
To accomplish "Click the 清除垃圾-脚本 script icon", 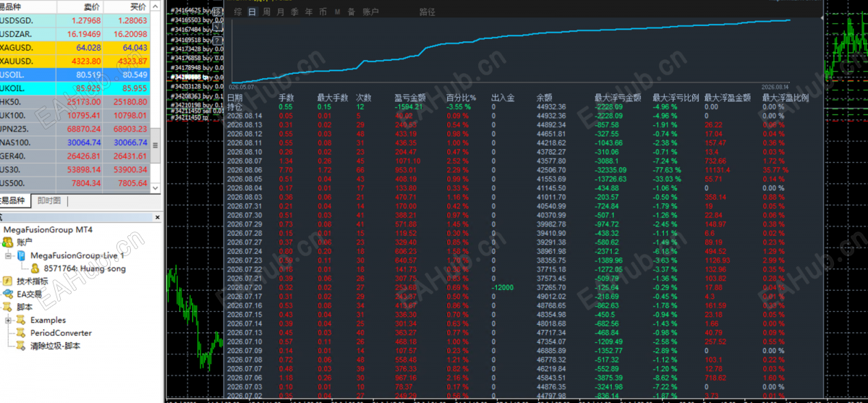I will pyautogui.click(x=22, y=346).
